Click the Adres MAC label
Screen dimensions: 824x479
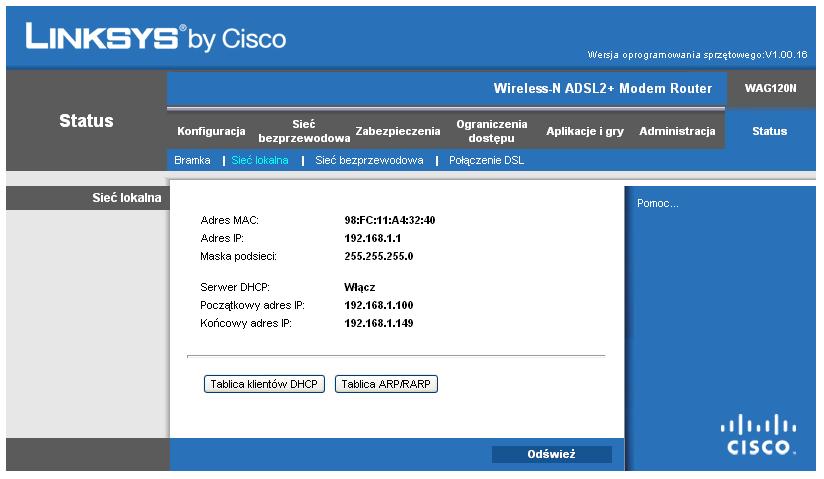pos(230,220)
